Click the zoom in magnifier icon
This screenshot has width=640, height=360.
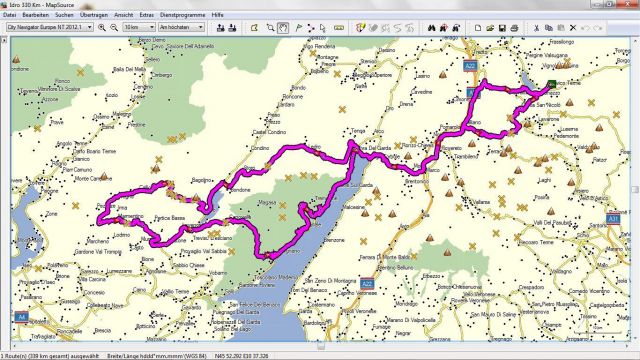point(102,28)
